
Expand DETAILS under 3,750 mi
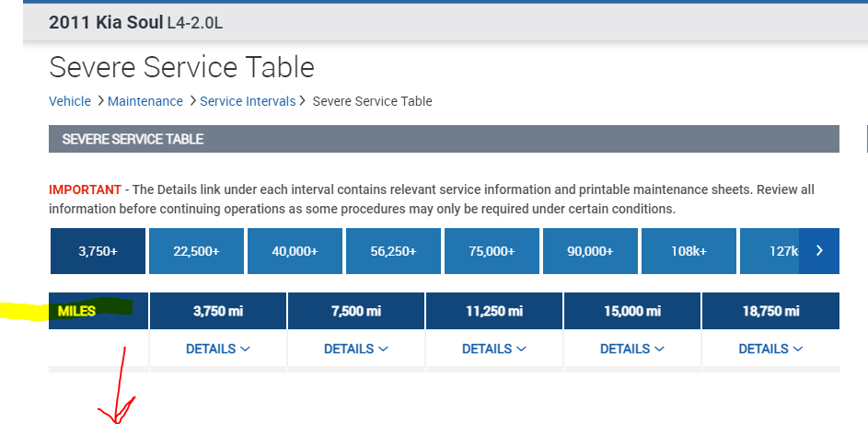[218, 349]
